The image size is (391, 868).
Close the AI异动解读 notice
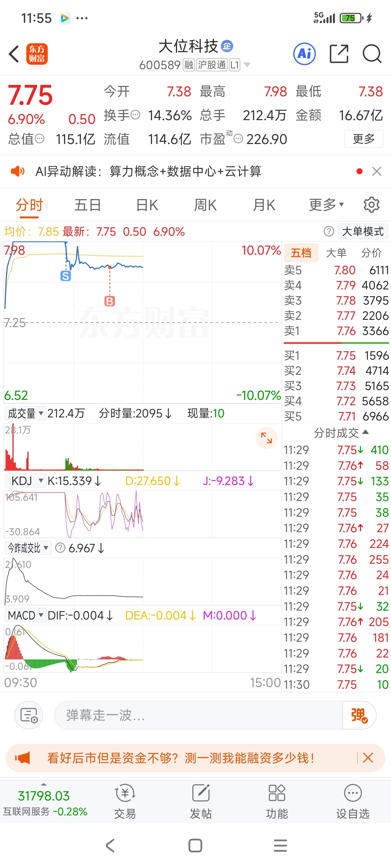[x=377, y=171]
